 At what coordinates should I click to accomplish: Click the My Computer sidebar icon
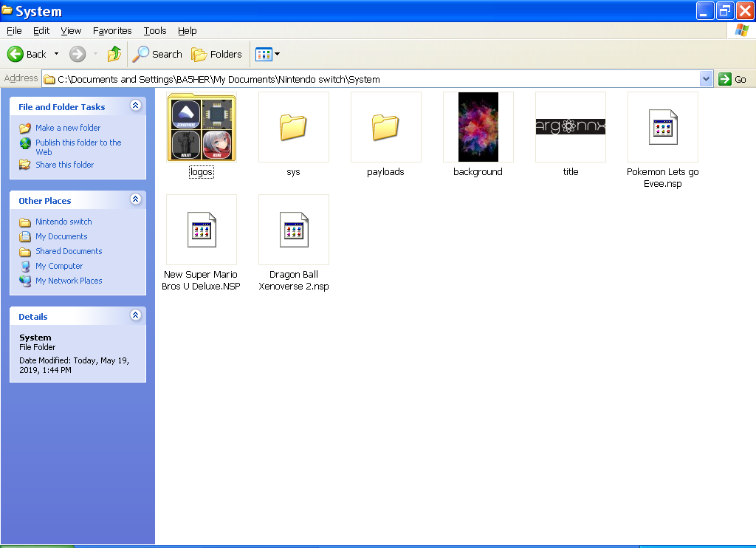click(x=25, y=267)
